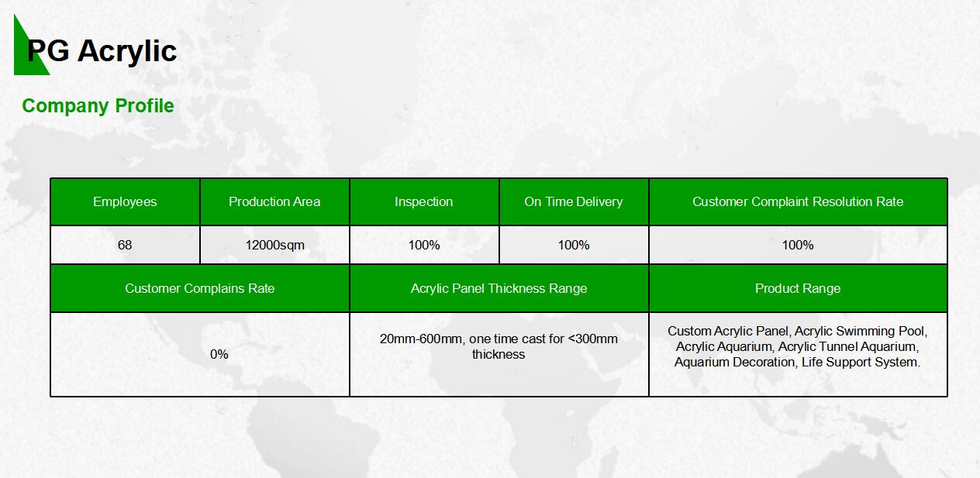Click the Employees header cell
980x478 pixels.
(125, 201)
